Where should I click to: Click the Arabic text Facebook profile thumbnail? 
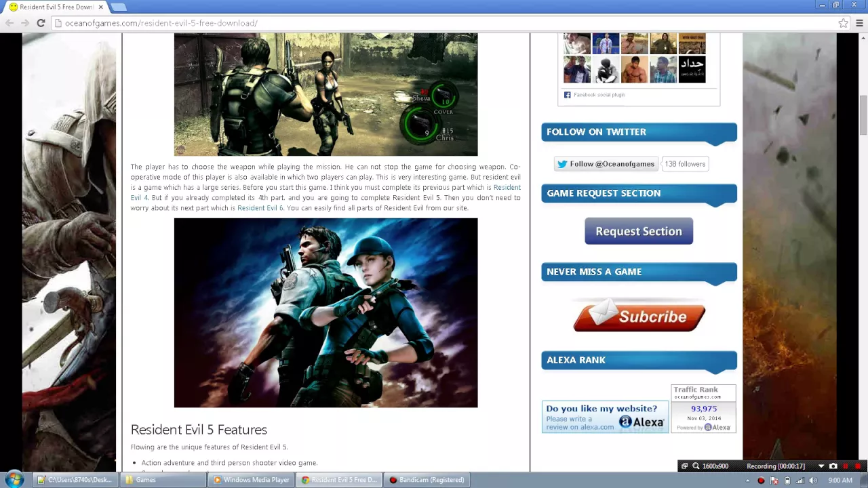(692, 70)
